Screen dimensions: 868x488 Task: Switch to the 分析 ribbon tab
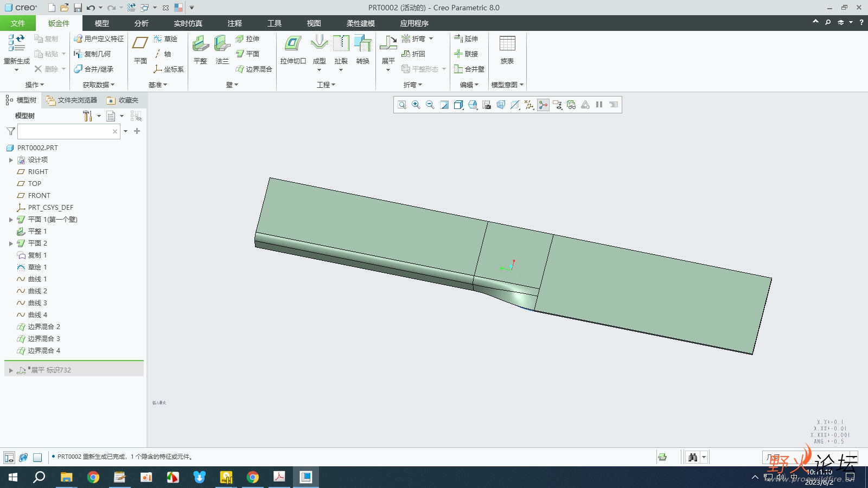tap(142, 23)
